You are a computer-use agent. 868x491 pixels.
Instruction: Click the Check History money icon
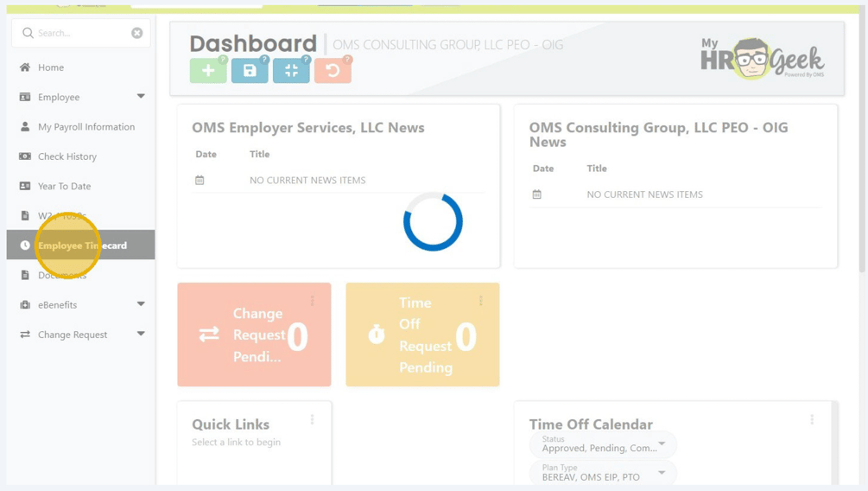click(x=25, y=156)
